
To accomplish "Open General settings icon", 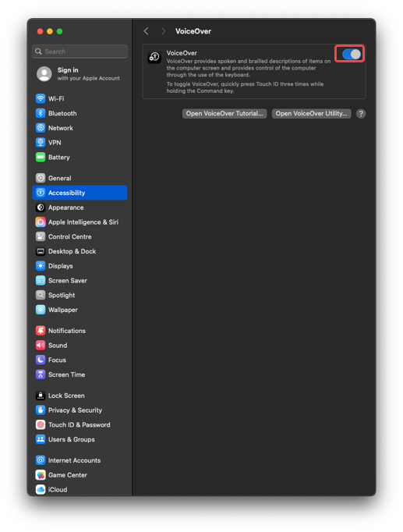I will coord(41,178).
